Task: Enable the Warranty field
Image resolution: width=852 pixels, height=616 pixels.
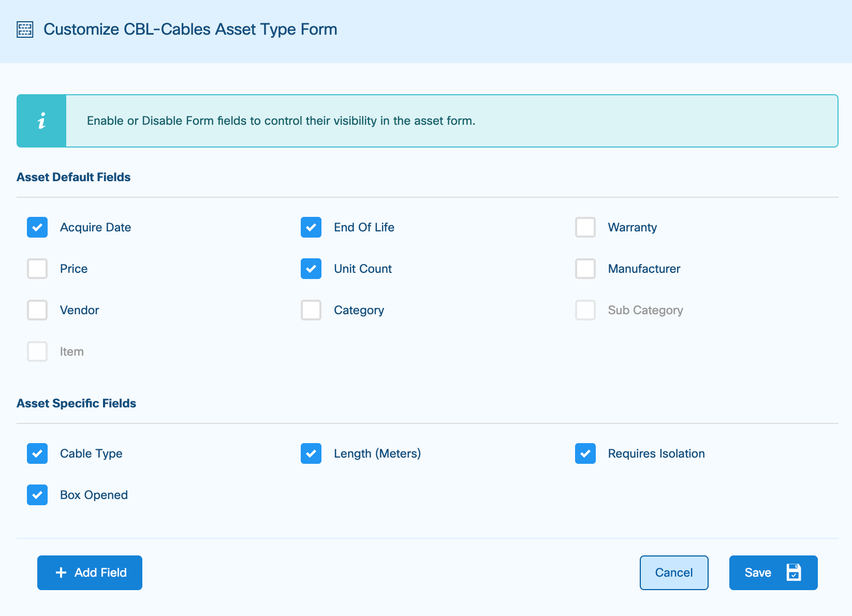Action: (x=585, y=227)
